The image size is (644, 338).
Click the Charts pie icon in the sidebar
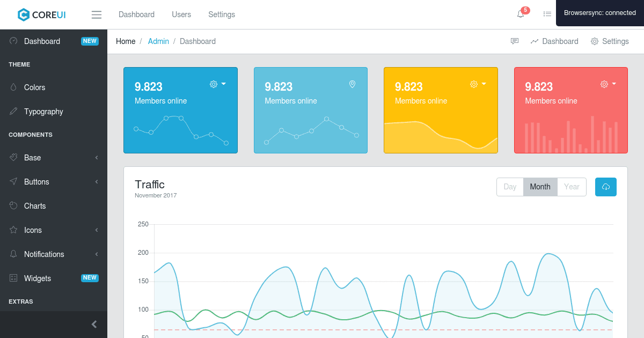[13, 206]
